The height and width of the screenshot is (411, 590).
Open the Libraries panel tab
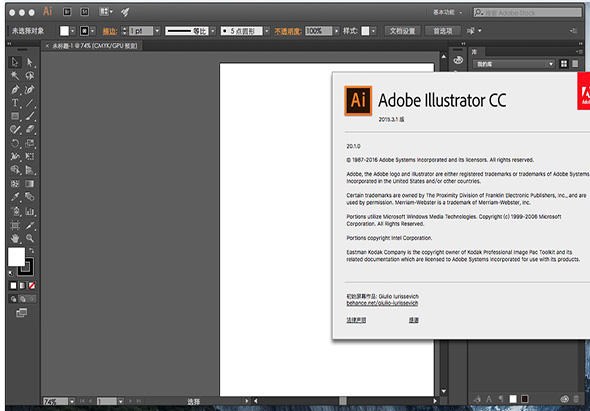[475, 52]
